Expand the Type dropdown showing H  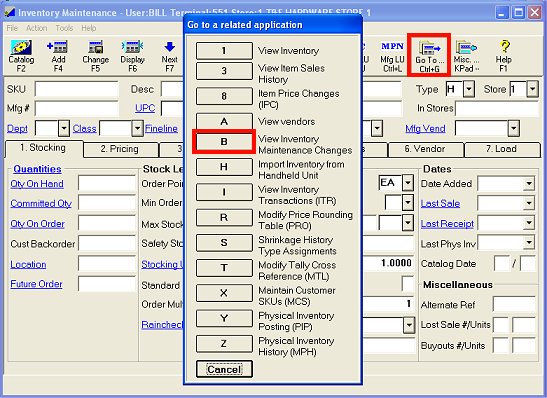click(x=469, y=89)
